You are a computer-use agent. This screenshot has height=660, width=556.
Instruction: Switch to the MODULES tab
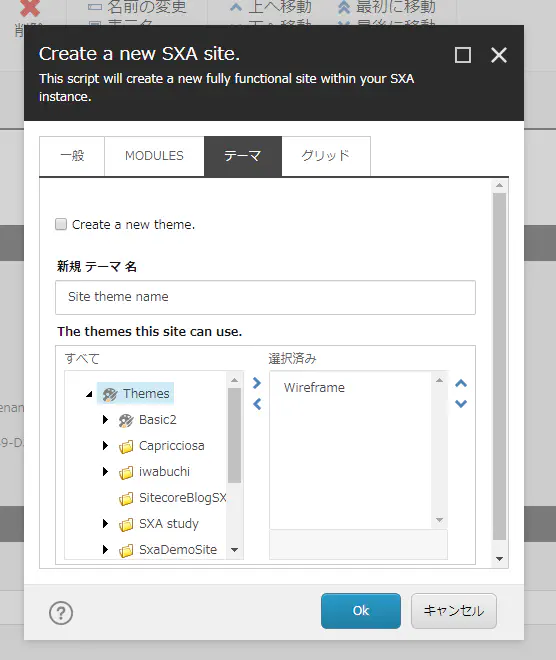point(154,156)
